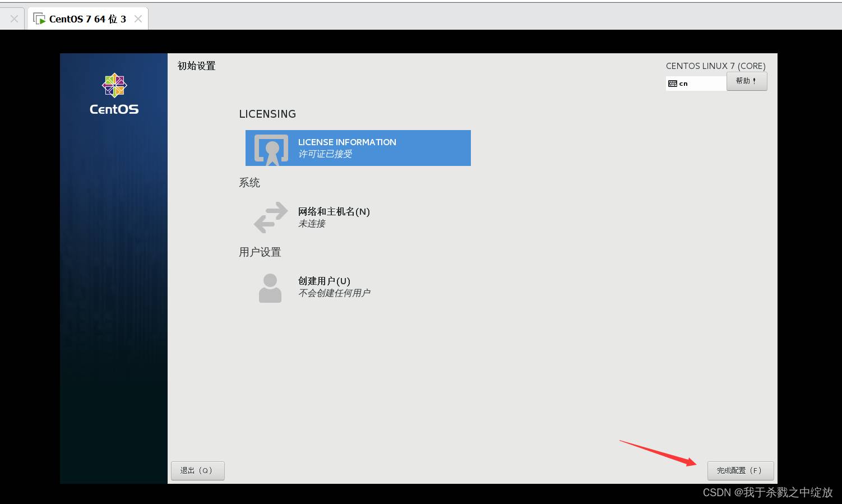Click the License Information certificate icon
Screen dimensions: 842x504
[x=271, y=149]
